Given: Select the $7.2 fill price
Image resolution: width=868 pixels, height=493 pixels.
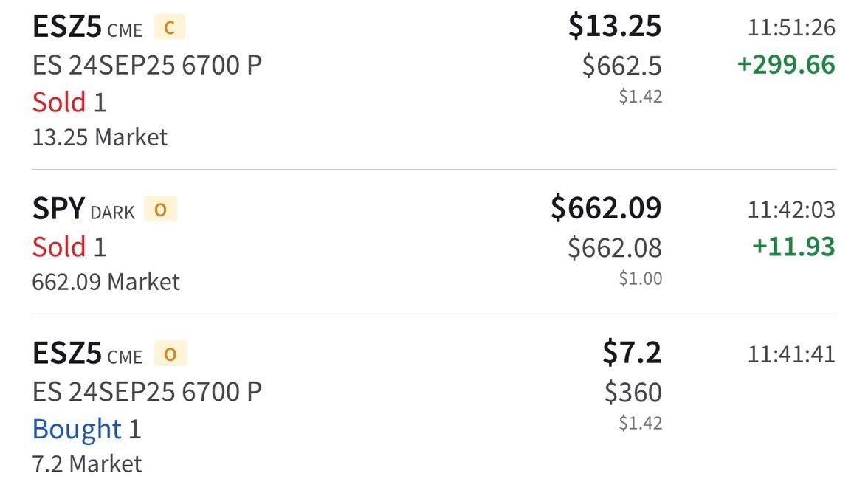Looking at the screenshot, I should 632,353.
